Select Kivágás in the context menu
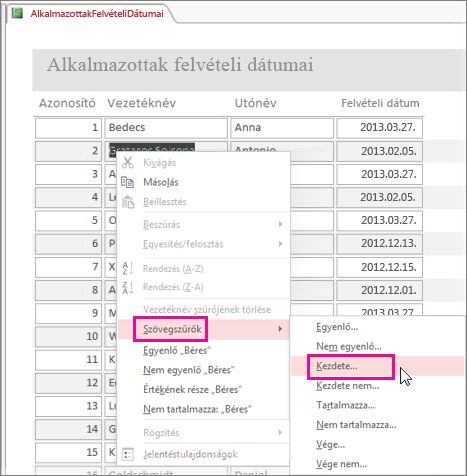The width and height of the screenshot is (467, 476). pyautogui.click(x=204, y=163)
